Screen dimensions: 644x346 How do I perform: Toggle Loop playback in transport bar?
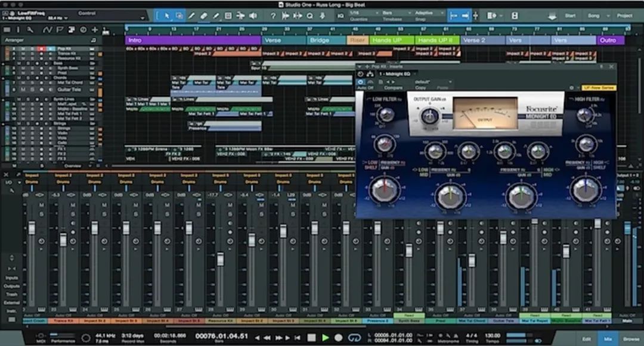pos(355,338)
